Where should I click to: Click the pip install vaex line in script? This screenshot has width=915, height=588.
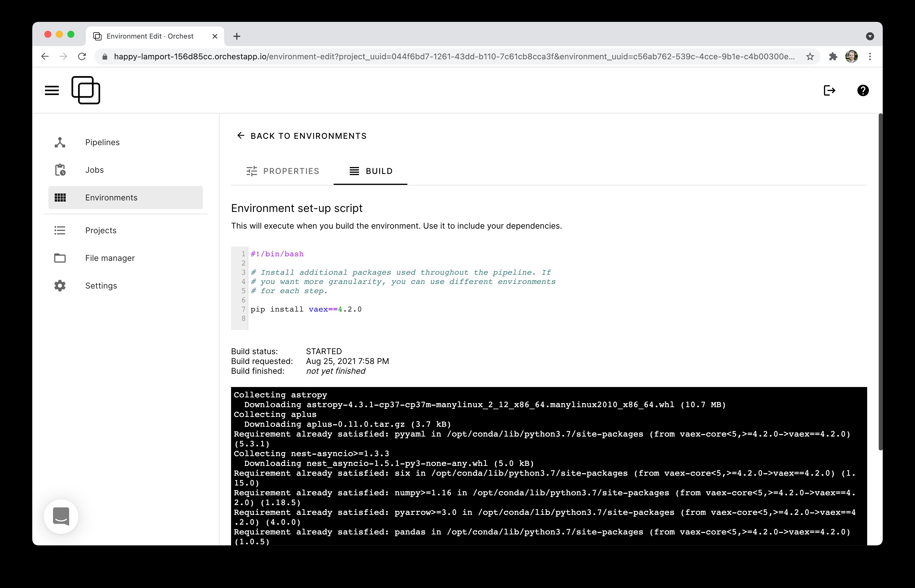point(306,309)
